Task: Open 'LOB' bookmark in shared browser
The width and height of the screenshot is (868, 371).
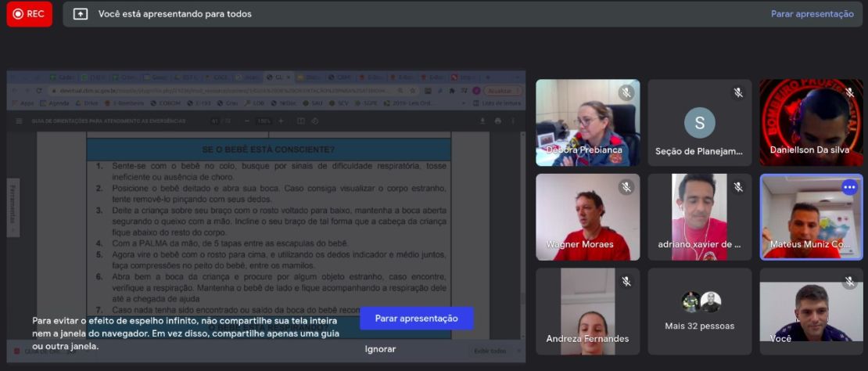Action: (255, 103)
